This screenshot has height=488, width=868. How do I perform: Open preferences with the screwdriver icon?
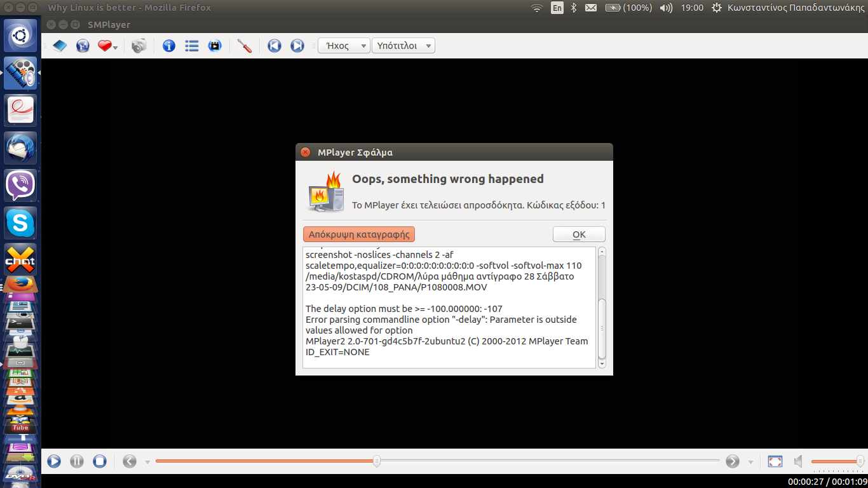245,46
